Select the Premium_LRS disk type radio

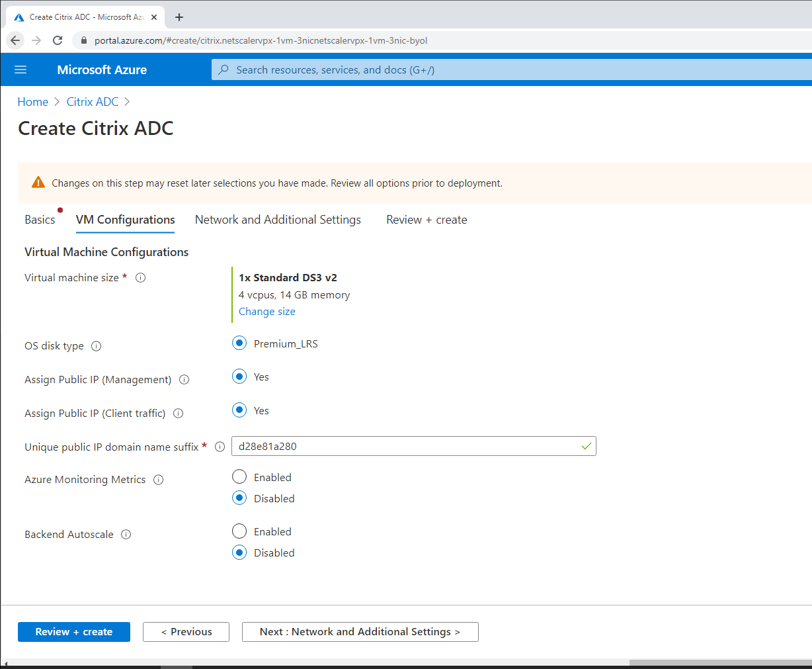[x=239, y=343]
